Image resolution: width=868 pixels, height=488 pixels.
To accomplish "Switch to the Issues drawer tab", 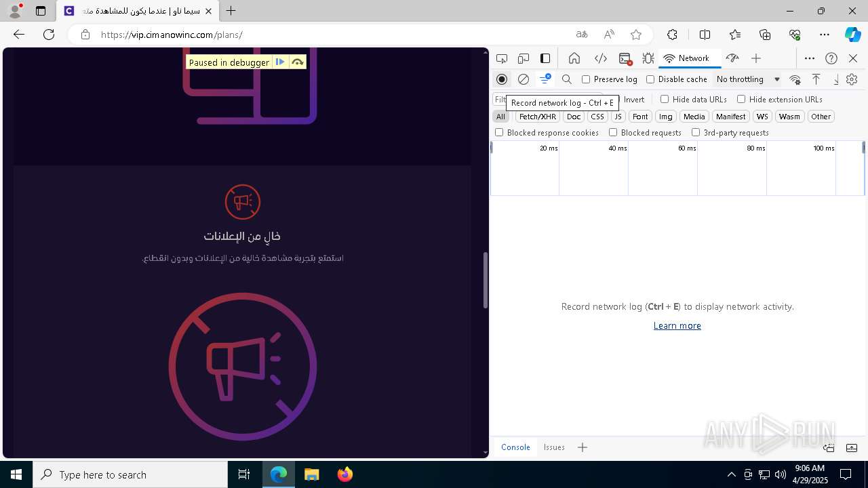I will pyautogui.click(x=554, y=447).
